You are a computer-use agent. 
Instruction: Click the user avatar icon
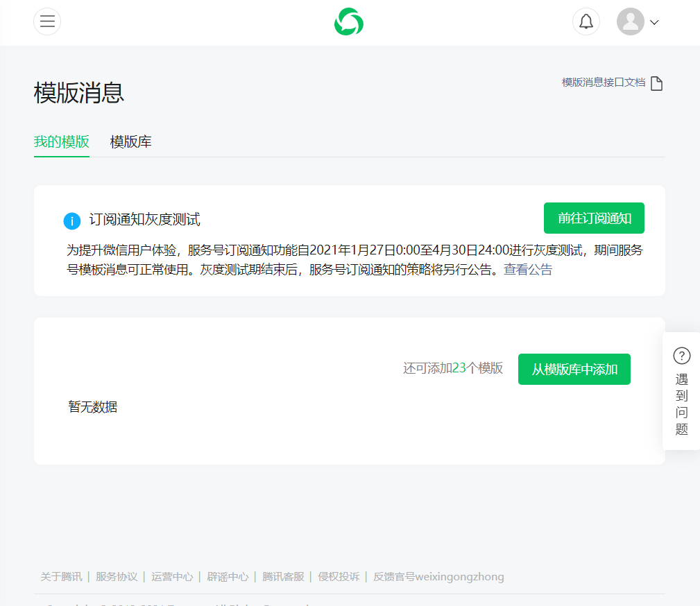(x=631, y=21)
